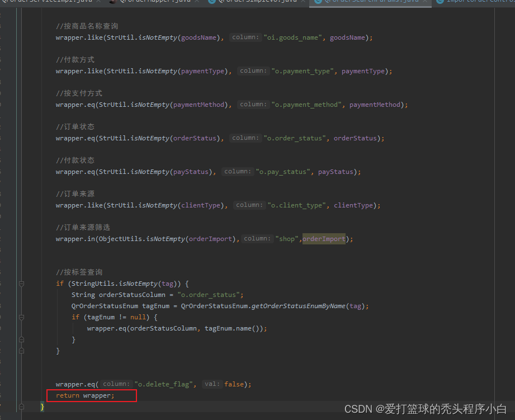The height and width of the screenshot is (420, 515).
Task: Click fold end marker of tag if-block
Action: [21, 351]
